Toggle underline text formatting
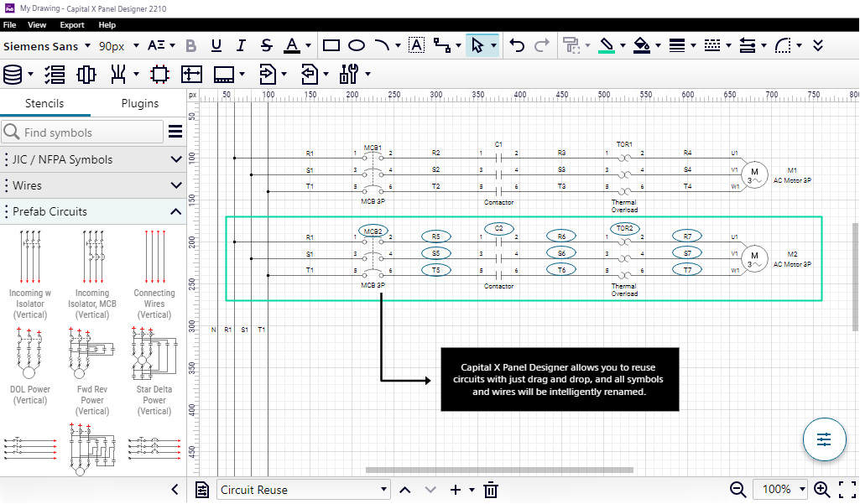The height and width of the screenshot is (504, 860). pyautogui.click(x=216, y=46)
